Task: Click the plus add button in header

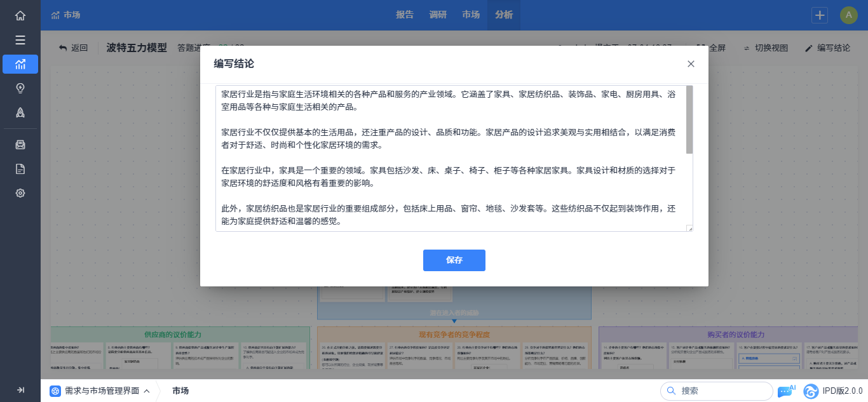Action: pos(820,15)
